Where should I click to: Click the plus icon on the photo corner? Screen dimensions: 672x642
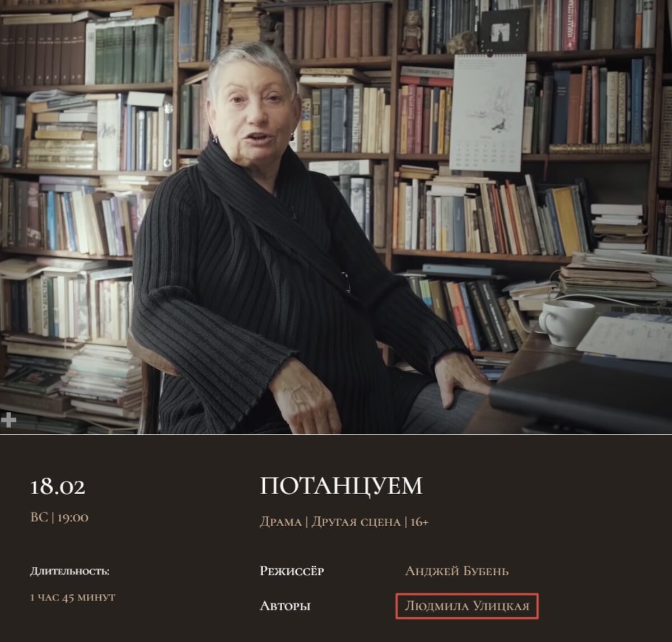click(8, 421)
